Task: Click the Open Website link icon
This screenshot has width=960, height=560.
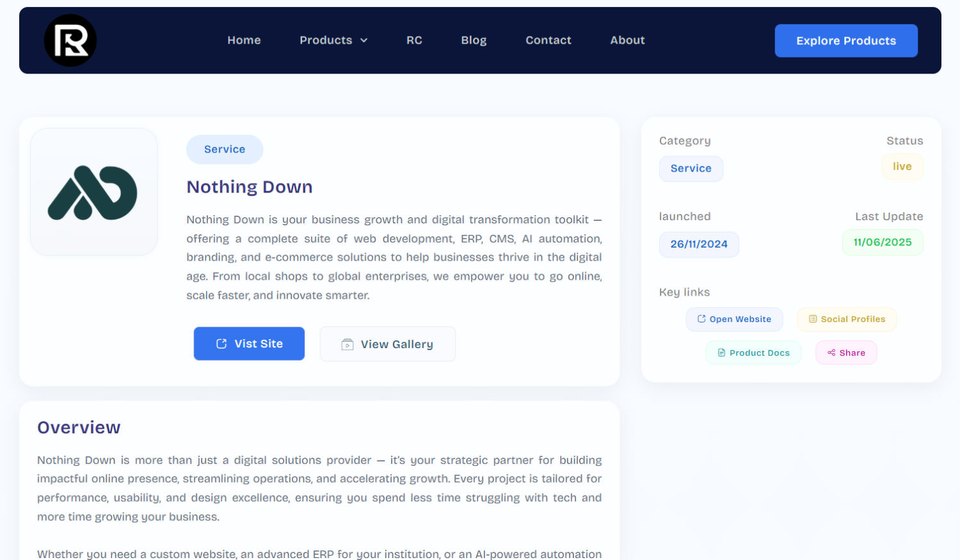Action: point(701,319)
